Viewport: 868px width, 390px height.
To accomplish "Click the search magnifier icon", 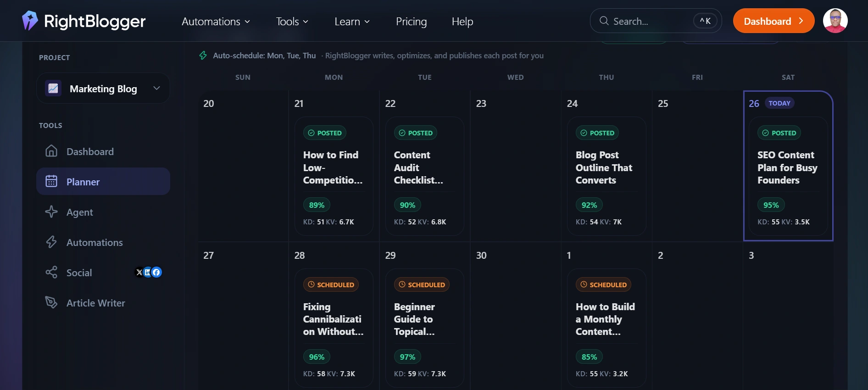I will [604, 21].
